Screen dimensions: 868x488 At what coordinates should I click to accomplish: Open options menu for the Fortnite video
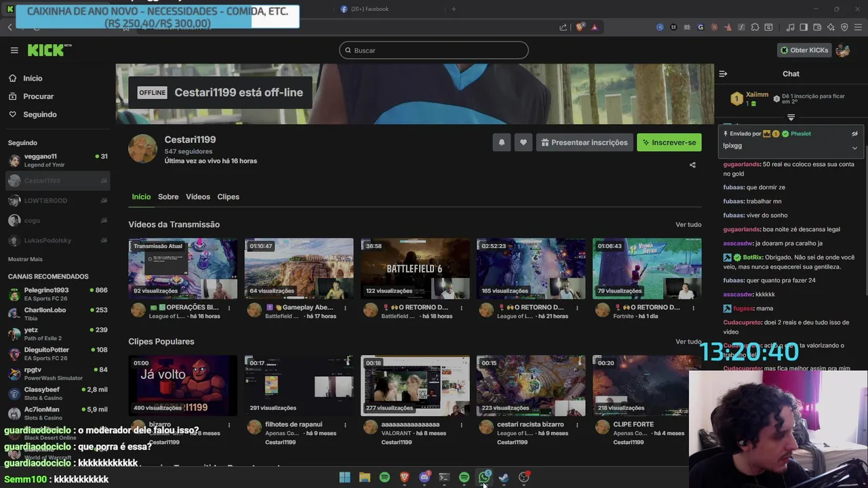click(693, 308)
